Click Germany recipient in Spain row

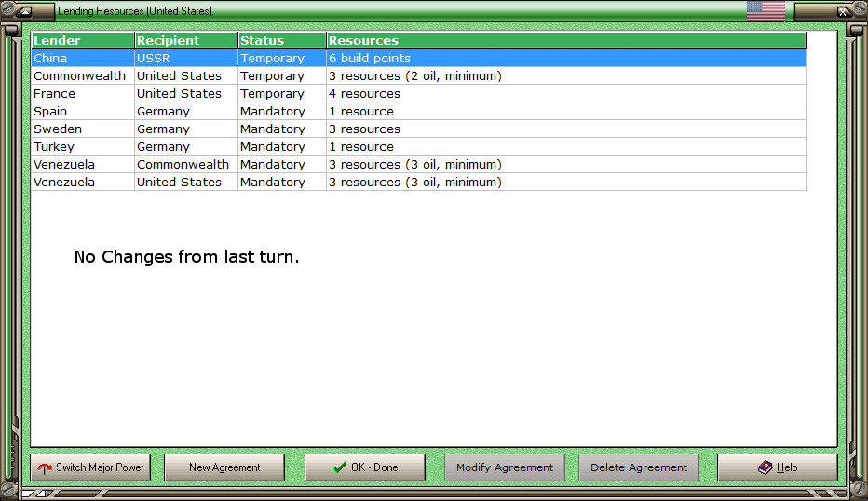pyautogui.click(x=186, y=111)
